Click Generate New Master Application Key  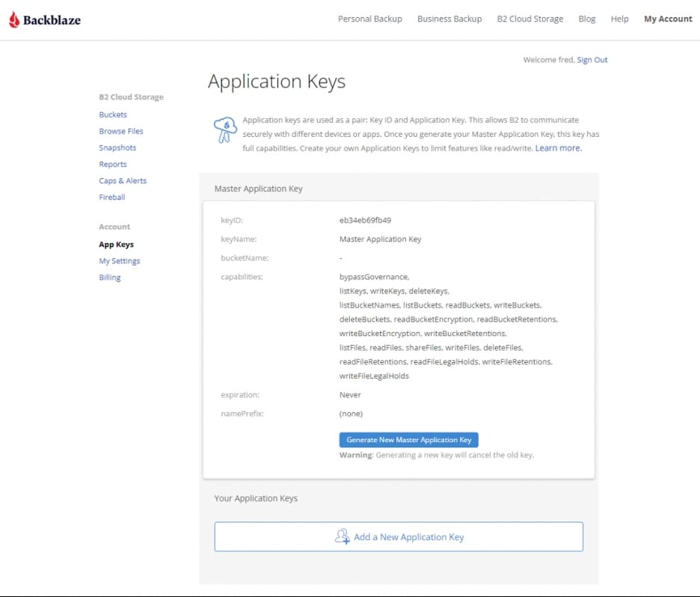coord(408,440)
